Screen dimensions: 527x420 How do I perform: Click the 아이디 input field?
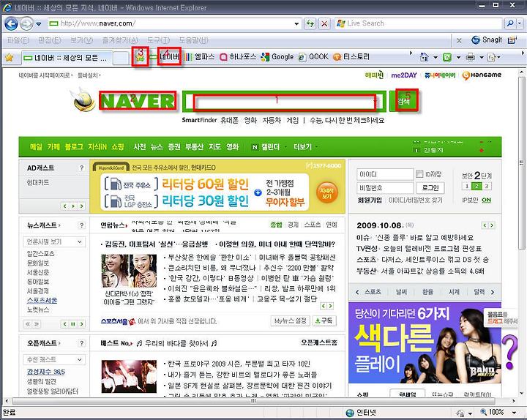[x=385, y=174]
